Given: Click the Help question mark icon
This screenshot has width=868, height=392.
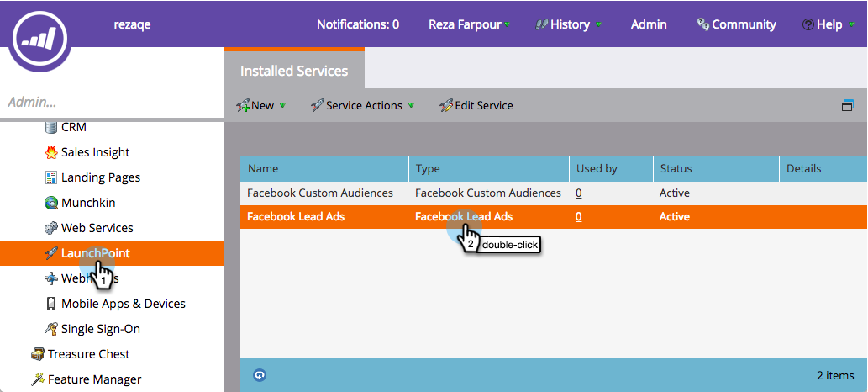Looking at the screenshot, I should click(x=808, y=24).
